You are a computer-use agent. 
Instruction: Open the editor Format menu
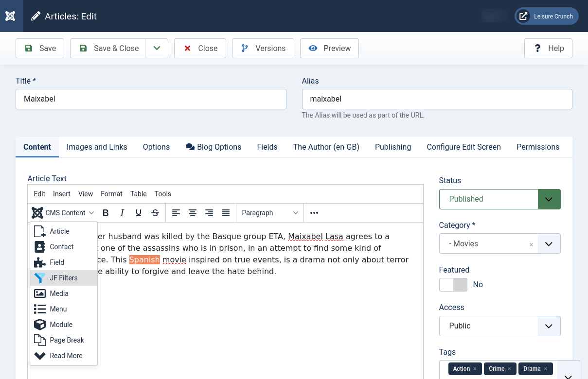(x=111, y=194)
